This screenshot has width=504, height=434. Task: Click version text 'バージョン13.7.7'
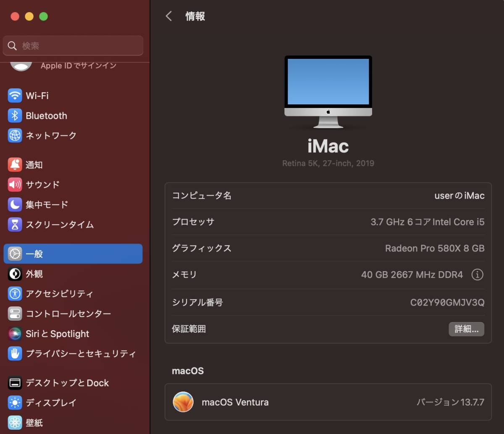450,402
